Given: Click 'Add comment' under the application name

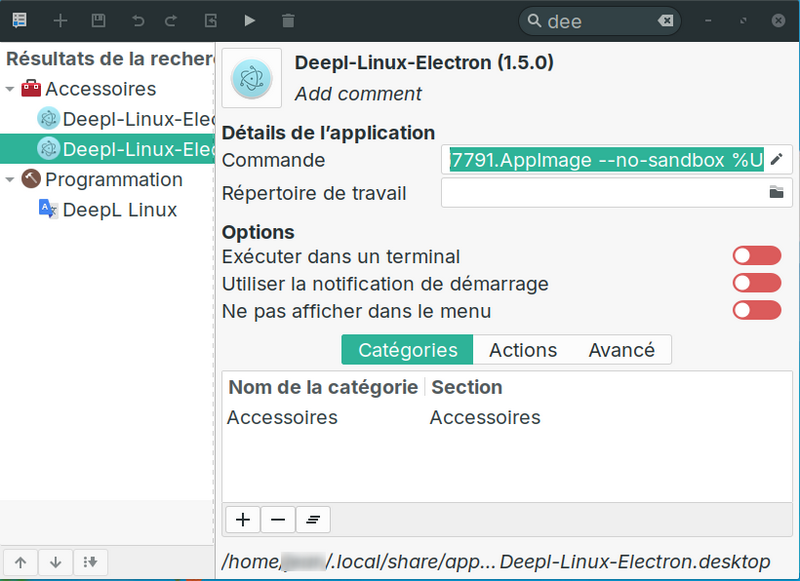Looking at the screenshot, I should coord(358,94).
